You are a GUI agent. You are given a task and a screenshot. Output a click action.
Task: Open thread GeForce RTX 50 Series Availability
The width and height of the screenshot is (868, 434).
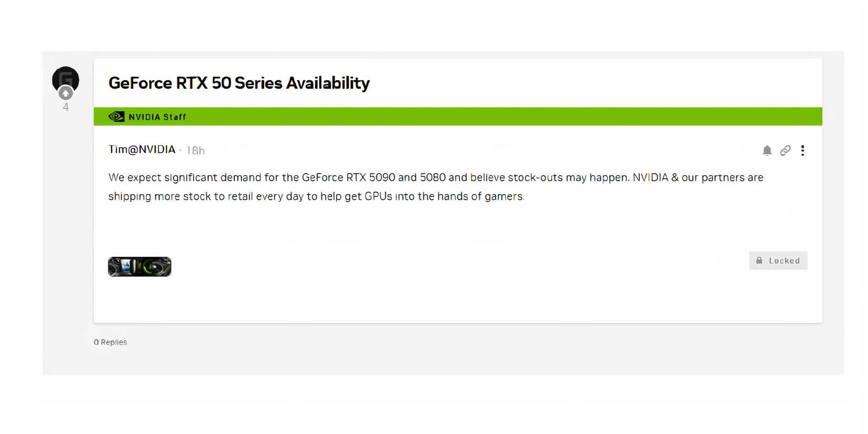tap(239, 83)
